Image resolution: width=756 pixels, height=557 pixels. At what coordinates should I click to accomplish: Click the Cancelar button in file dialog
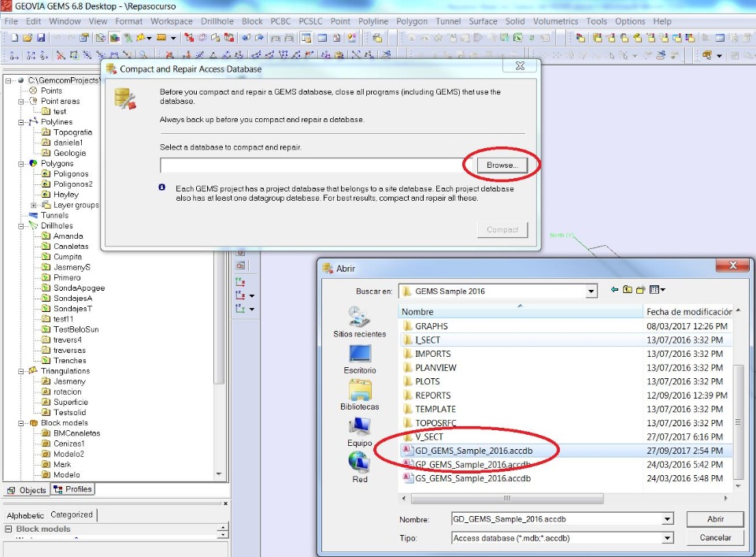pos(715,537)
